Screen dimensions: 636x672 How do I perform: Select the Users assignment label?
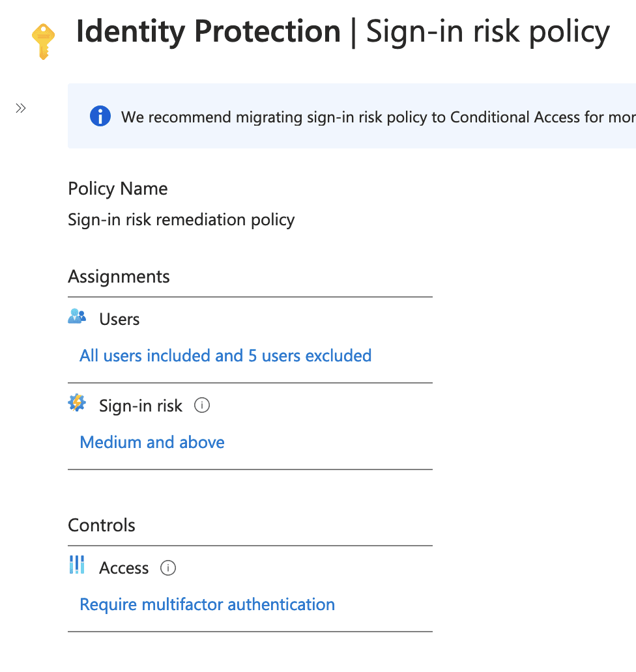(119, 319)
